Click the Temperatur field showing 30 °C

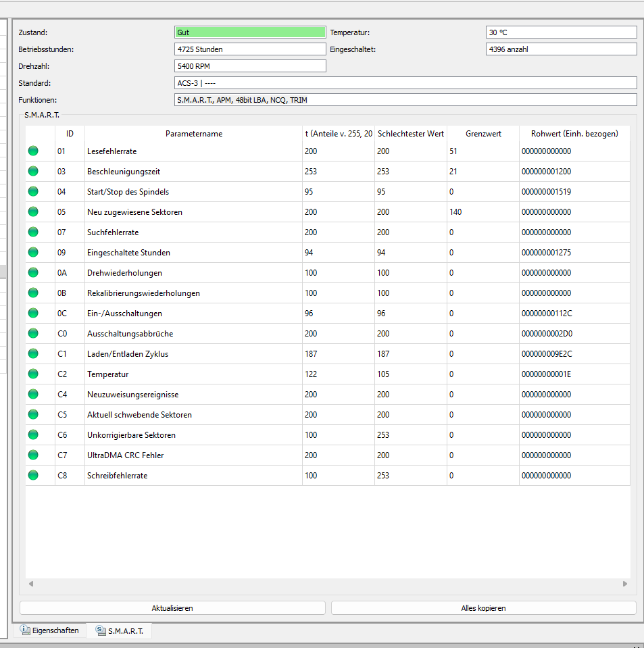[562, 32]
